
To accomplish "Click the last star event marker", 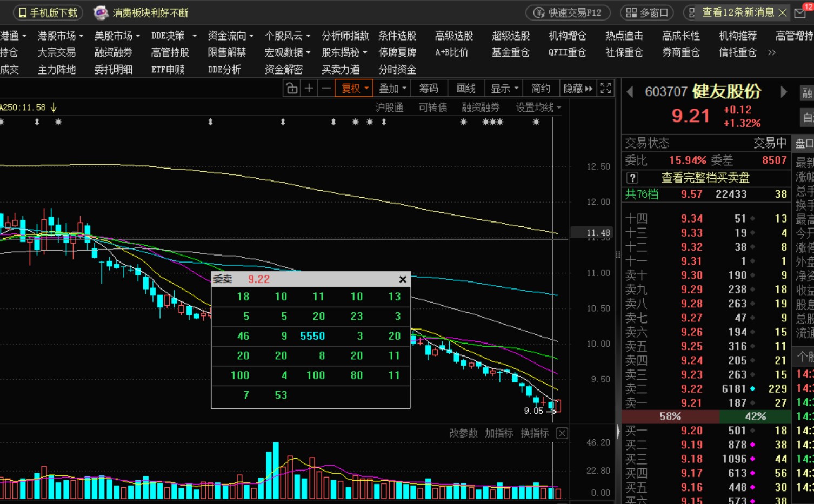I will coord(536,122).
